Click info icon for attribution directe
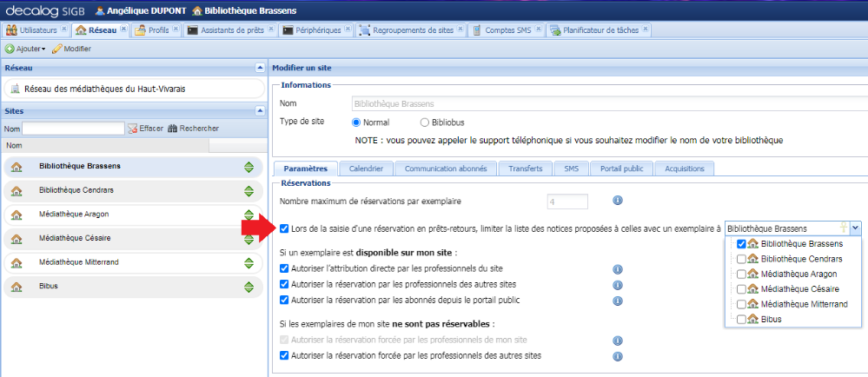 pos(618,269)
